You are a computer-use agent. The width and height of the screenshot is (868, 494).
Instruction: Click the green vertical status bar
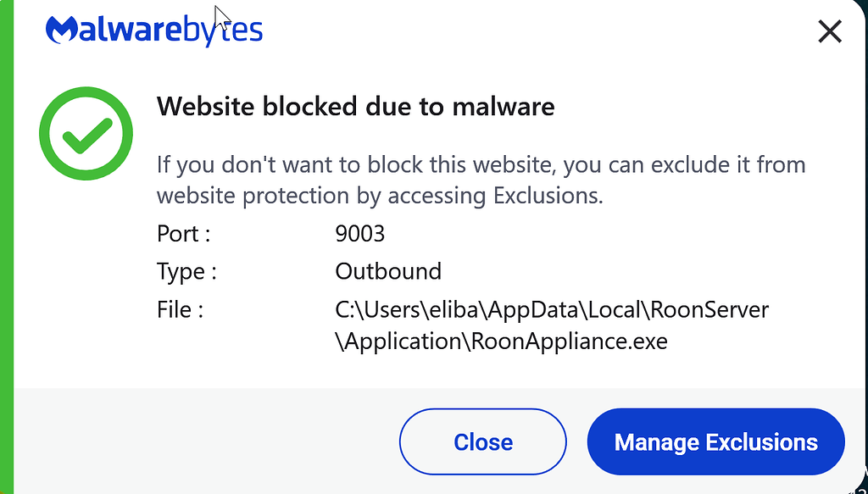point(7,247)
